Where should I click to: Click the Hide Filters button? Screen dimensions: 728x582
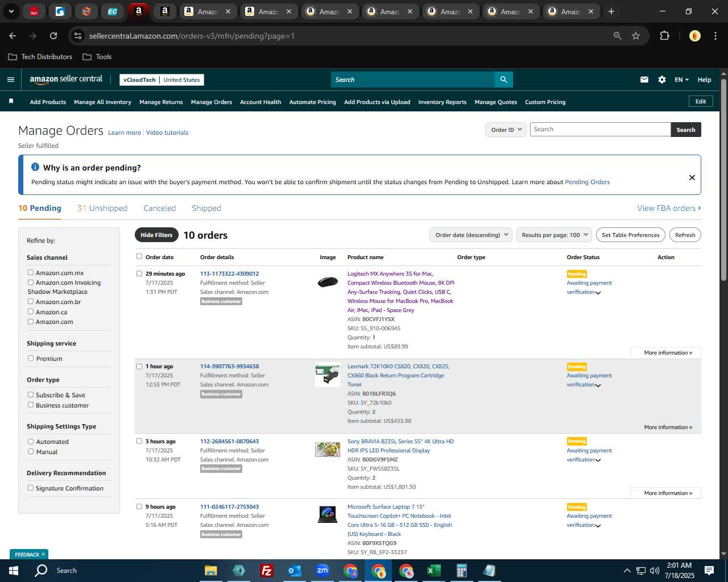point(156,235)
